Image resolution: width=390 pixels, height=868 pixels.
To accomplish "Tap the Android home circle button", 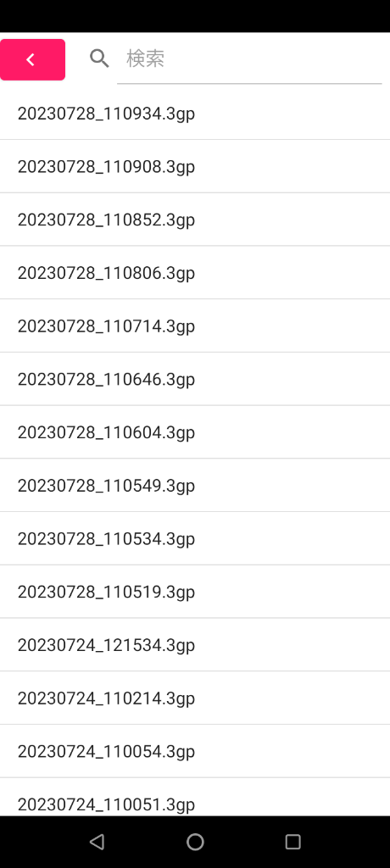I will tap(195, 842).
